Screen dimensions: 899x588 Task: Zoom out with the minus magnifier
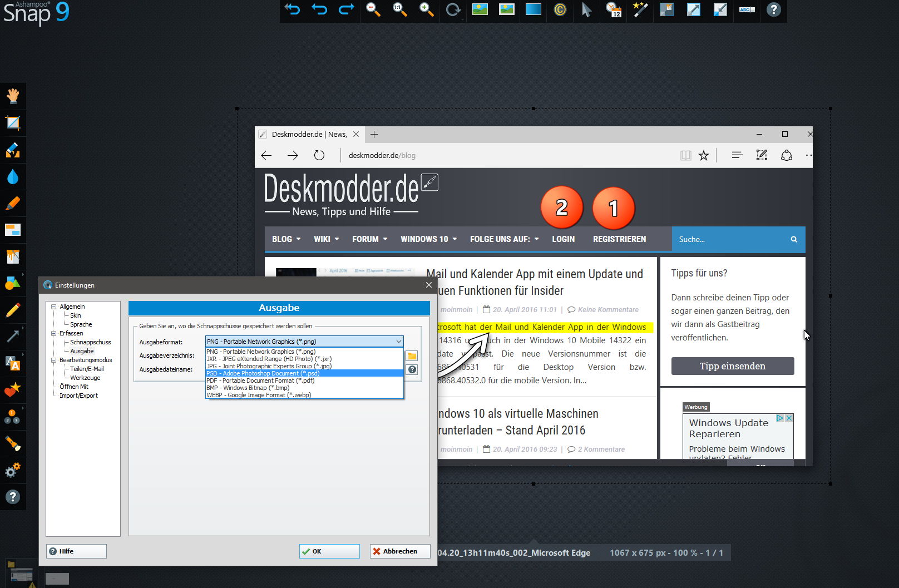click(373, 9)
